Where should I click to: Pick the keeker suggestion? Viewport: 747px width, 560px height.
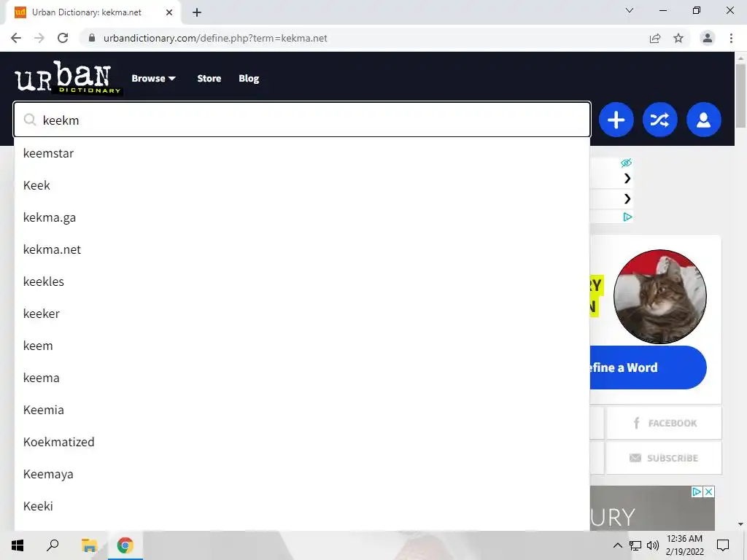coord(302,314)
